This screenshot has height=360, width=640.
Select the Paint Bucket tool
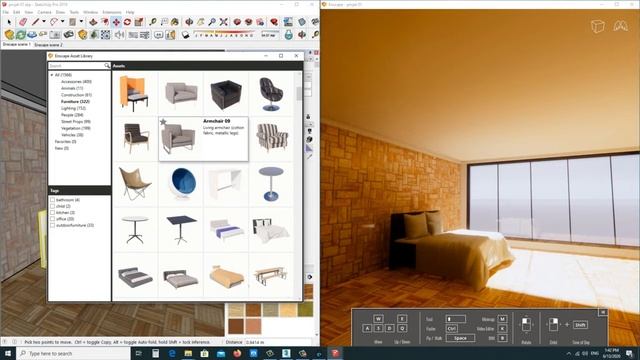[x=175, y=22]
